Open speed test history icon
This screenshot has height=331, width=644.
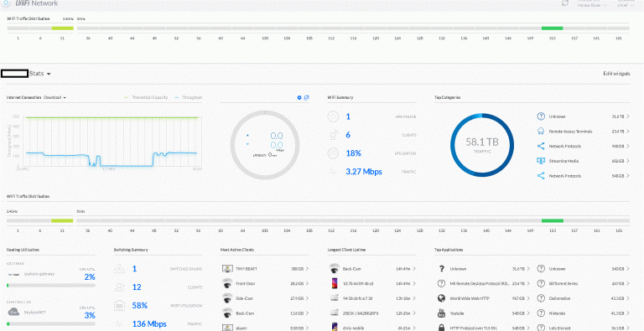point(306,98)
